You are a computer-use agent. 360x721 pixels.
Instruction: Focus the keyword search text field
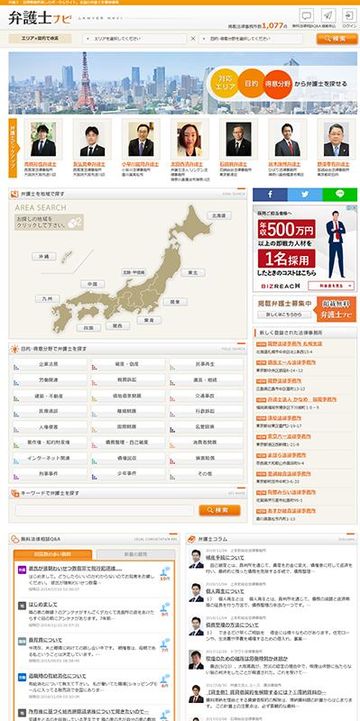click(x=104, y=510)
